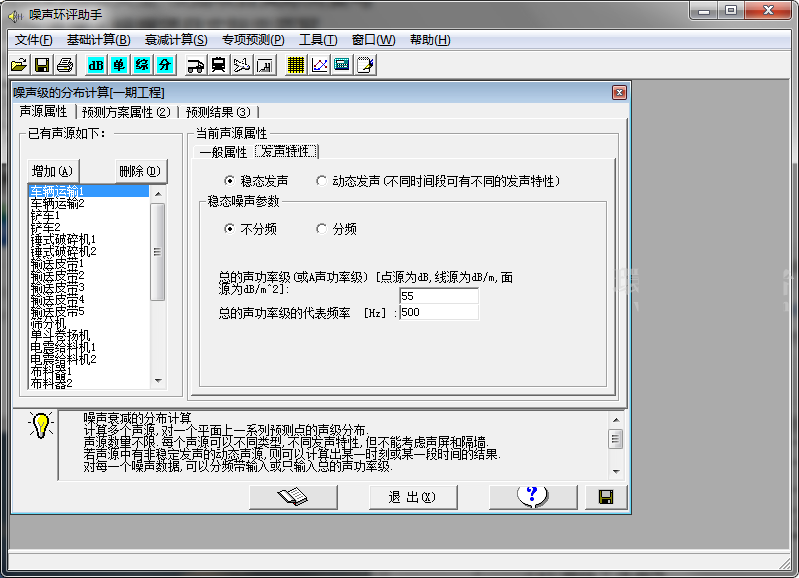
Task: Click the printer icon in toolbar
Action: pyautogui.click(x=65, y=65)
